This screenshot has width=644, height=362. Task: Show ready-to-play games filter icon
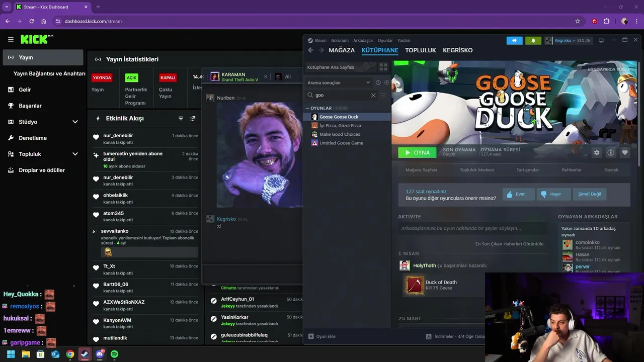point(386,82)
